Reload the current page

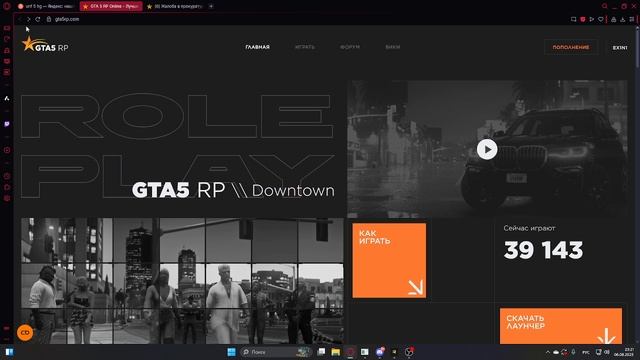(38, 19)
